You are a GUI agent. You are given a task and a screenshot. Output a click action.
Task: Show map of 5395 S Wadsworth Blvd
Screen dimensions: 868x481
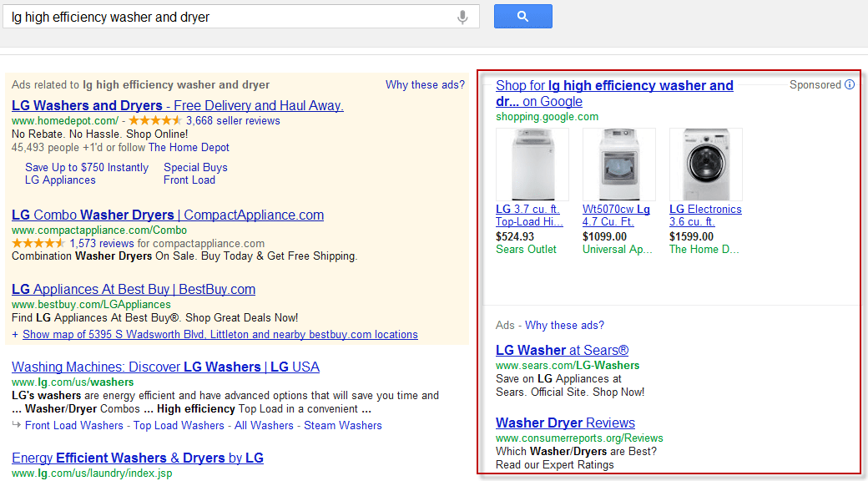220,335
